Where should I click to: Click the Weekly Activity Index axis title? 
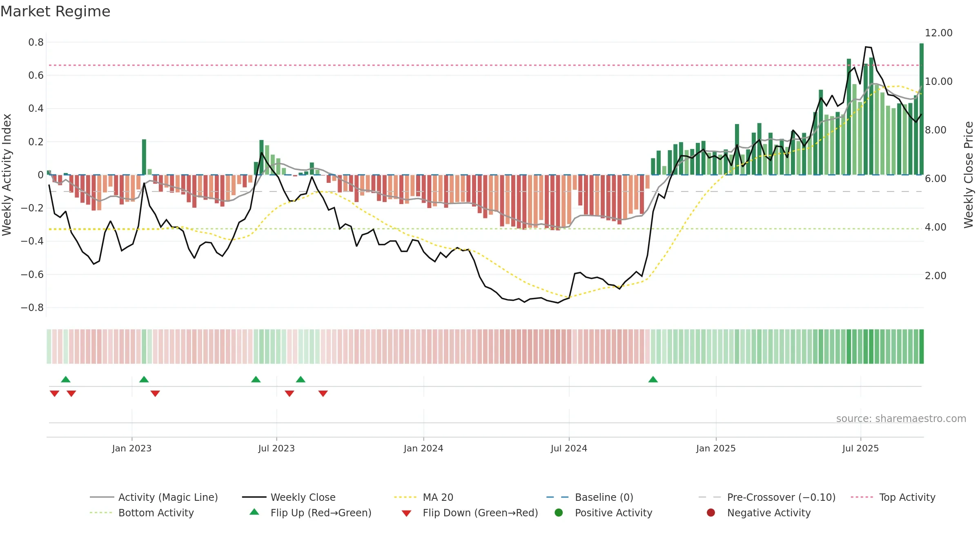7,175
